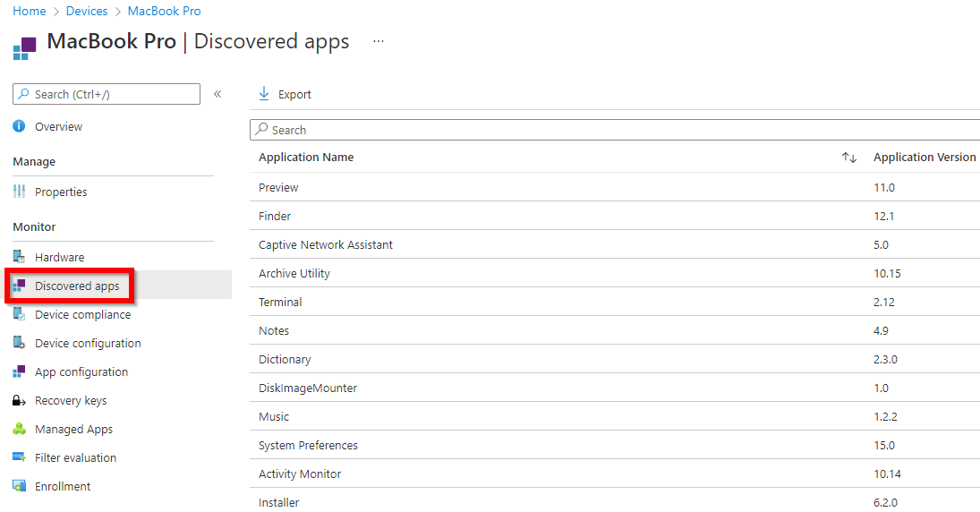Select the Installer app row

(x=615, y=502)
